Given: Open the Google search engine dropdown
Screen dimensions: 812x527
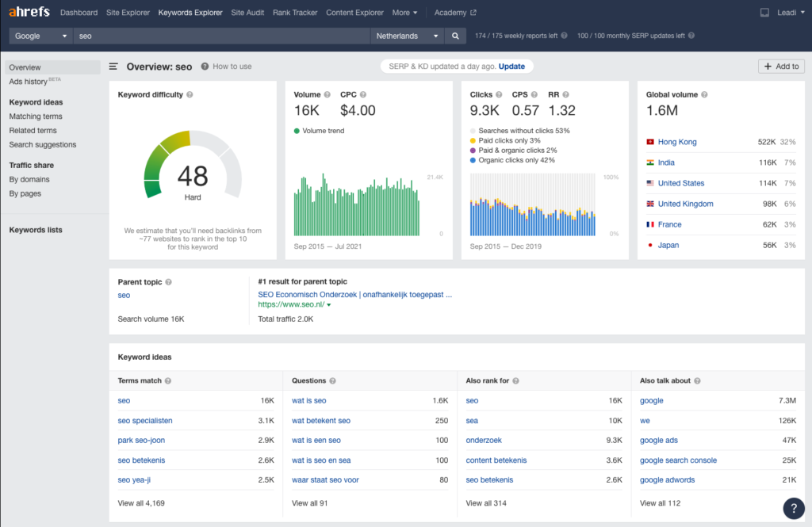Looking at the screenshot, I should point(41,36).
